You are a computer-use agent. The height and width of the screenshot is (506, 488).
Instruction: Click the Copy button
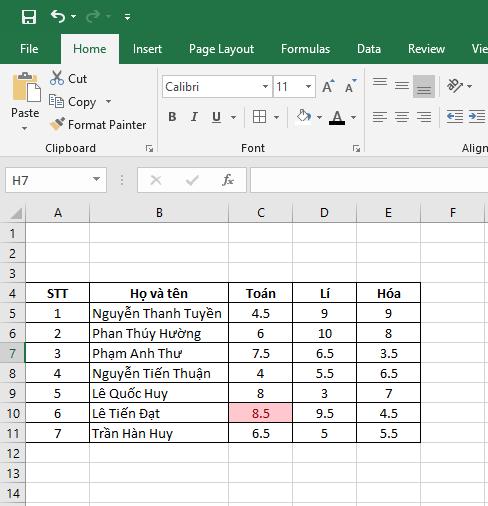click(x=73, y=102)
